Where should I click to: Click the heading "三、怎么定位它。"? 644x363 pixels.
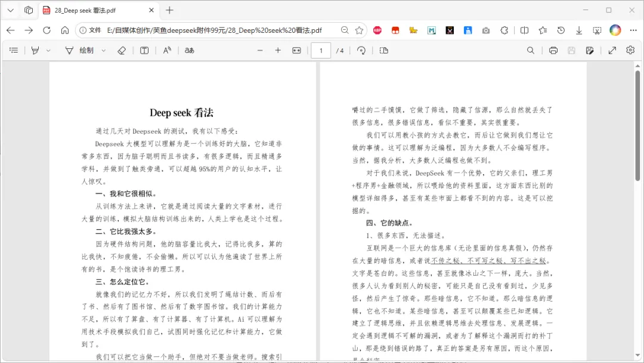click(123, 282)
